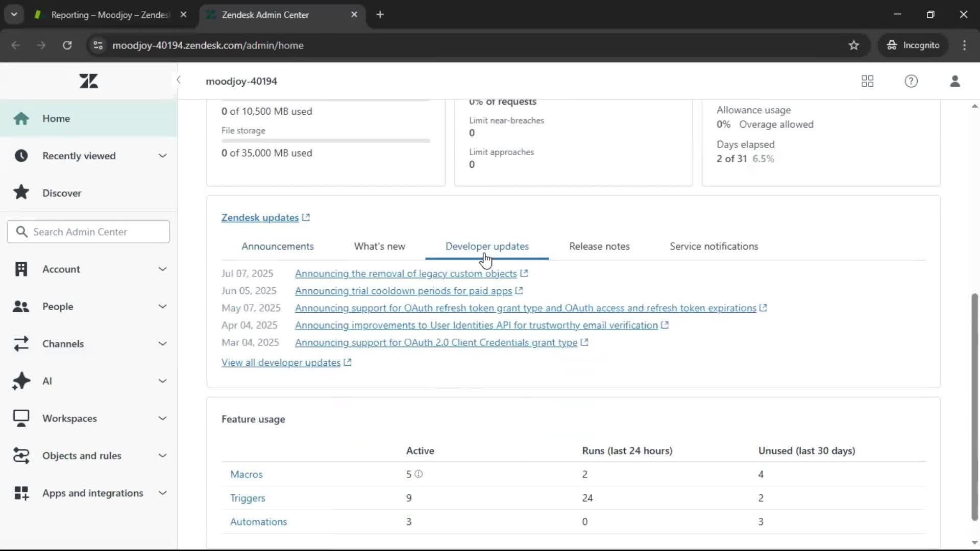Click the People icon in sidebar
This screenshot has width=980, height=551.
click(21, 306)
